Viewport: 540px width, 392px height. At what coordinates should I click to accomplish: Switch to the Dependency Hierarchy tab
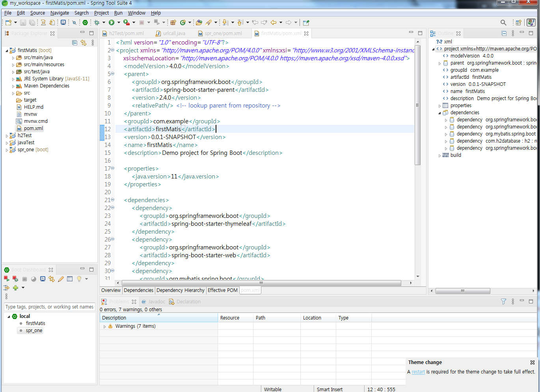[181, 290]
